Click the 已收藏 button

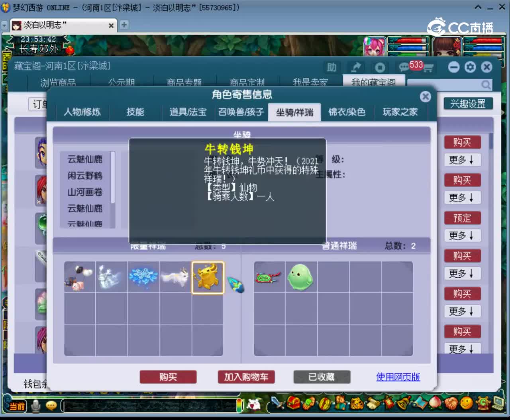coord(322,377)
